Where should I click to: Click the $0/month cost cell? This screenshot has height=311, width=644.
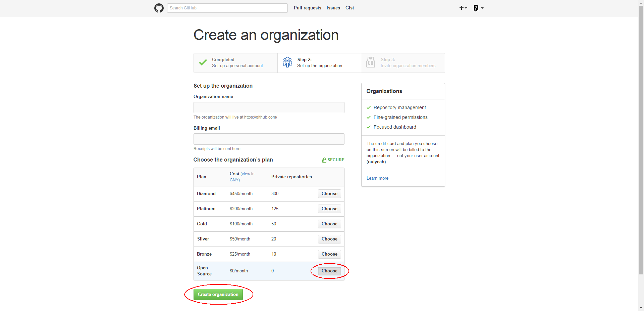point(239,271)
